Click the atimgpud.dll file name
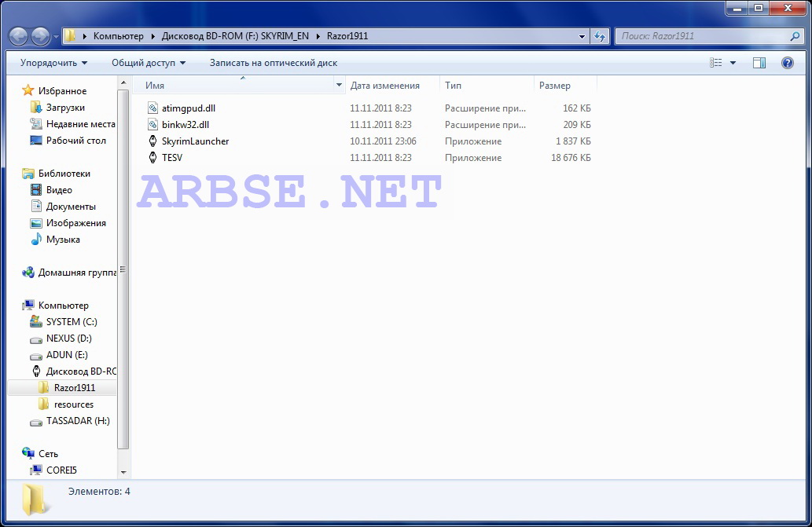The image size is (812, 527). 189,108
